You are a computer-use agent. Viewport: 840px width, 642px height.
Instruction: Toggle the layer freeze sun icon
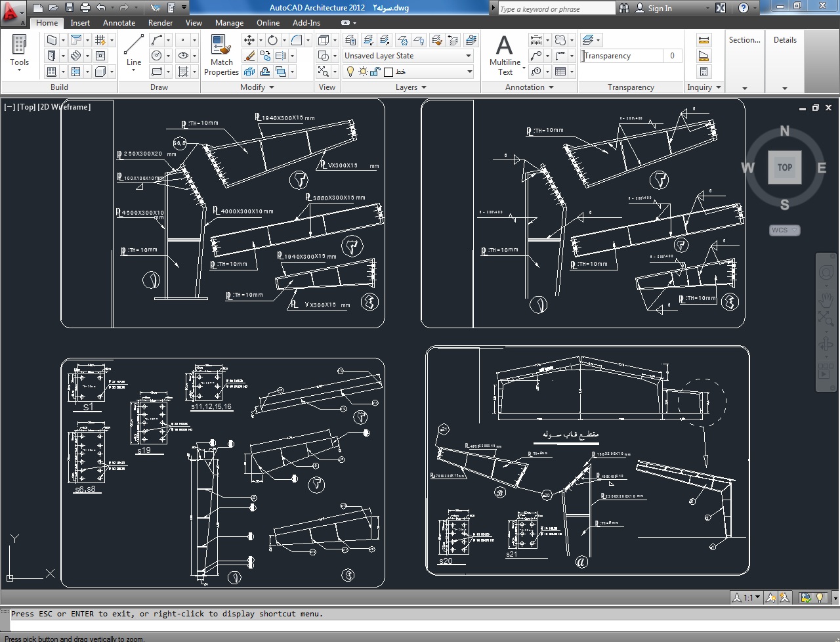(x=363, y=72)
